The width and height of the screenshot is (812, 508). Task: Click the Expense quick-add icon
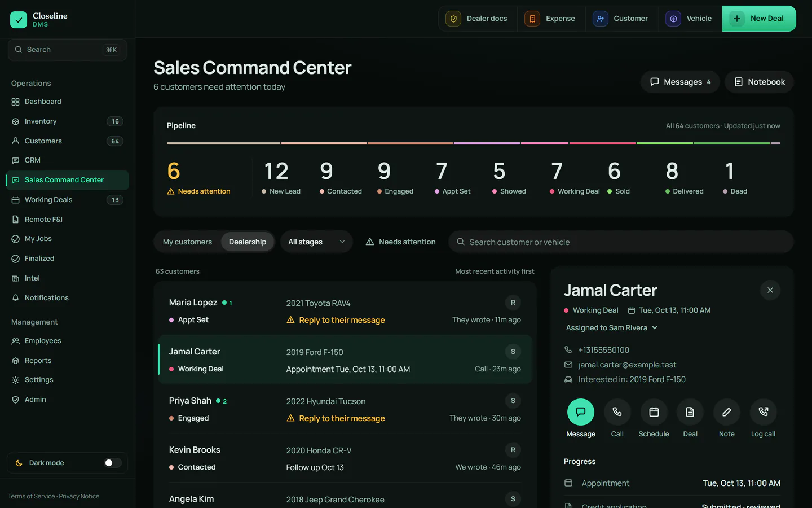pyautogui.click(x=532, y=19)
